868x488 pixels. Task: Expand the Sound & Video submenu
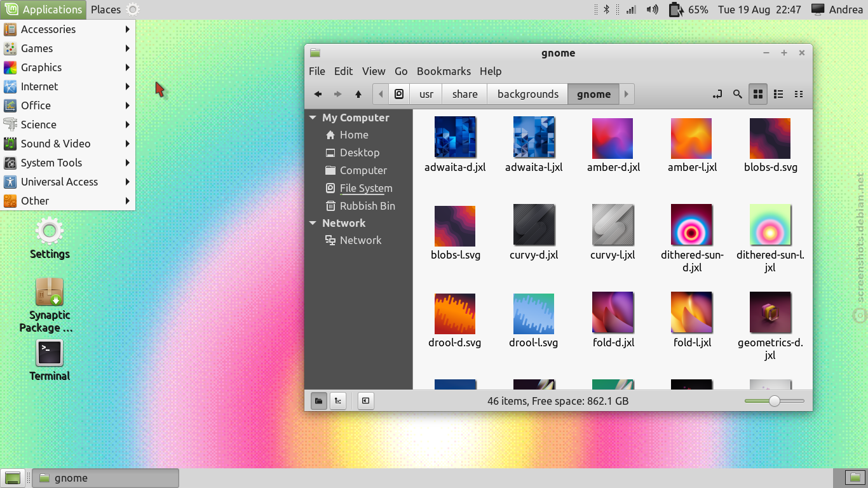pos(68,144)
